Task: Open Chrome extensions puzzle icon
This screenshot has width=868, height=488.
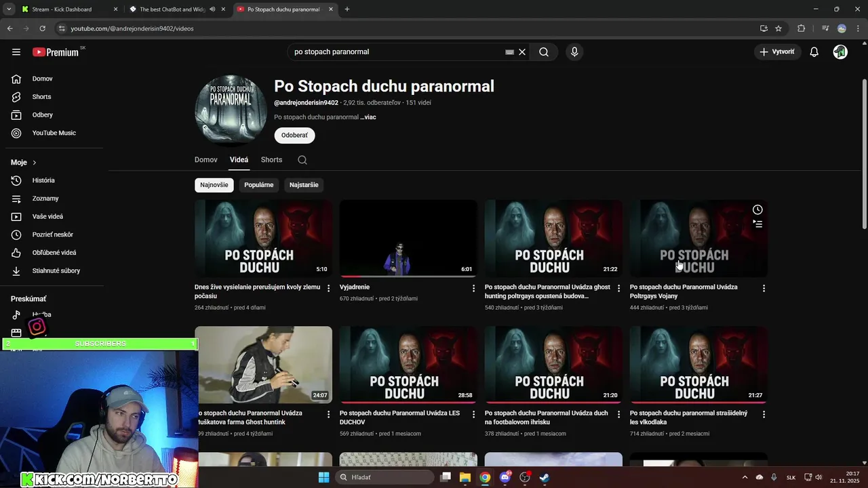Action: [x=802, y=28]
